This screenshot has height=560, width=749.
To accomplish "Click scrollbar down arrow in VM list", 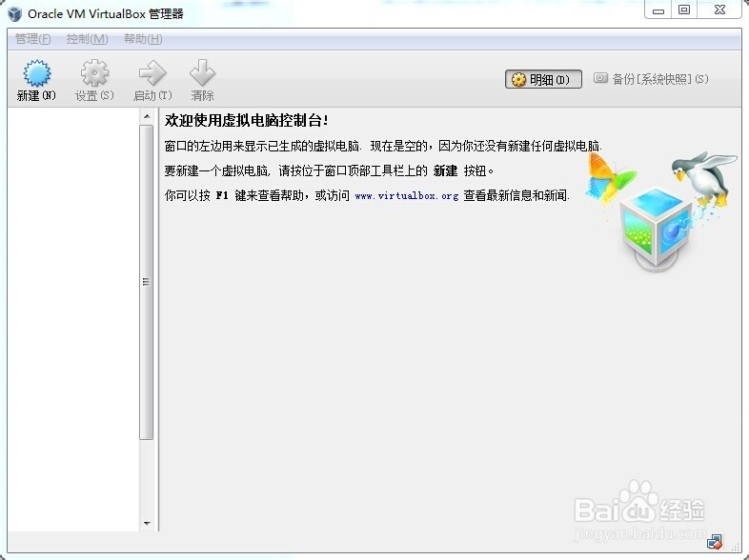I will pyautogui.click(x=147, y=523).
